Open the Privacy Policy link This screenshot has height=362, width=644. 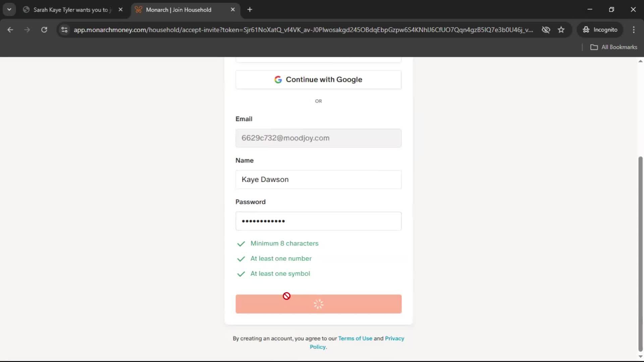click(x=394, y=339)
